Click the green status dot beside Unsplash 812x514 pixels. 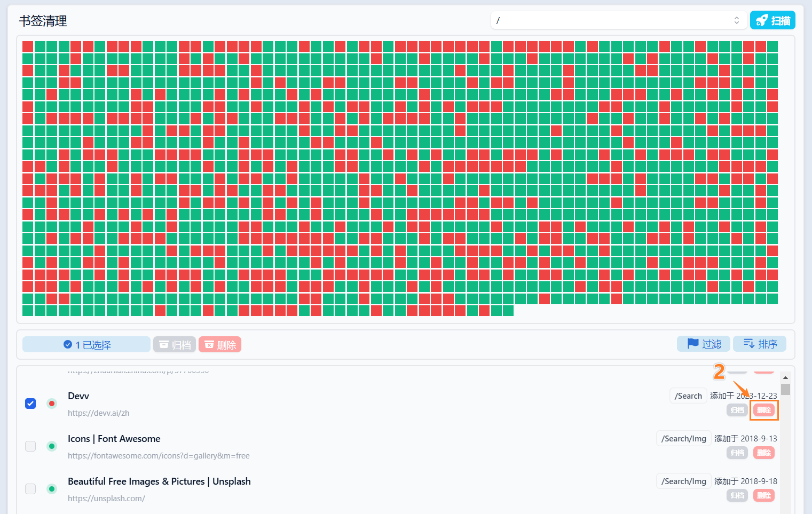click(52, 489)
